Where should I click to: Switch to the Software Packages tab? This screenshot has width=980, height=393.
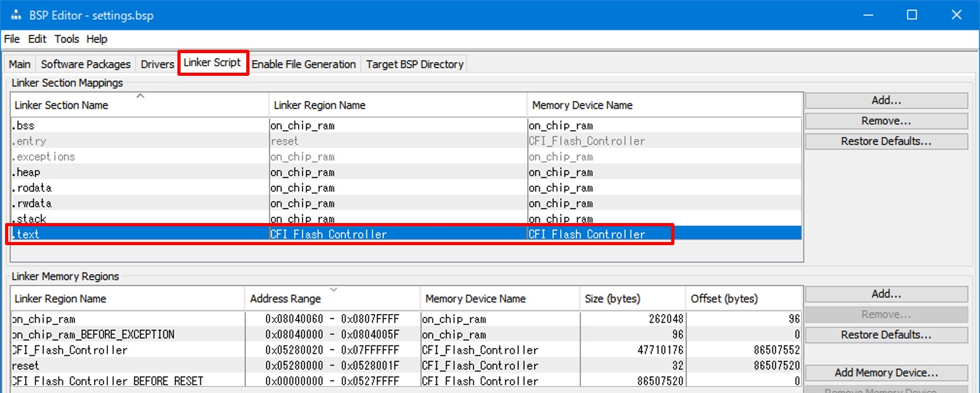pos(85,64)
